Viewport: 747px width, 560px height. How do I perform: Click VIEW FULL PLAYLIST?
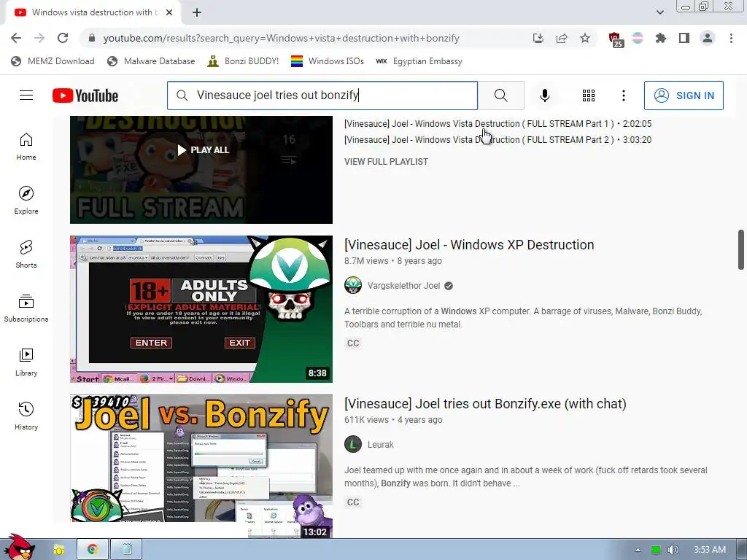386,161
